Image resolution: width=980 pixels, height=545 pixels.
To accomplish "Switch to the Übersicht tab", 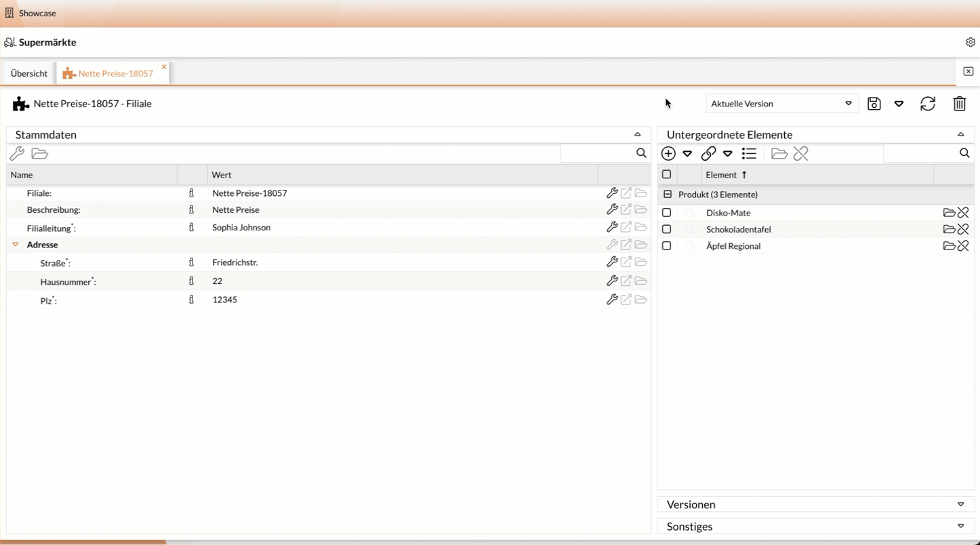I will click(x=29, y=73).
